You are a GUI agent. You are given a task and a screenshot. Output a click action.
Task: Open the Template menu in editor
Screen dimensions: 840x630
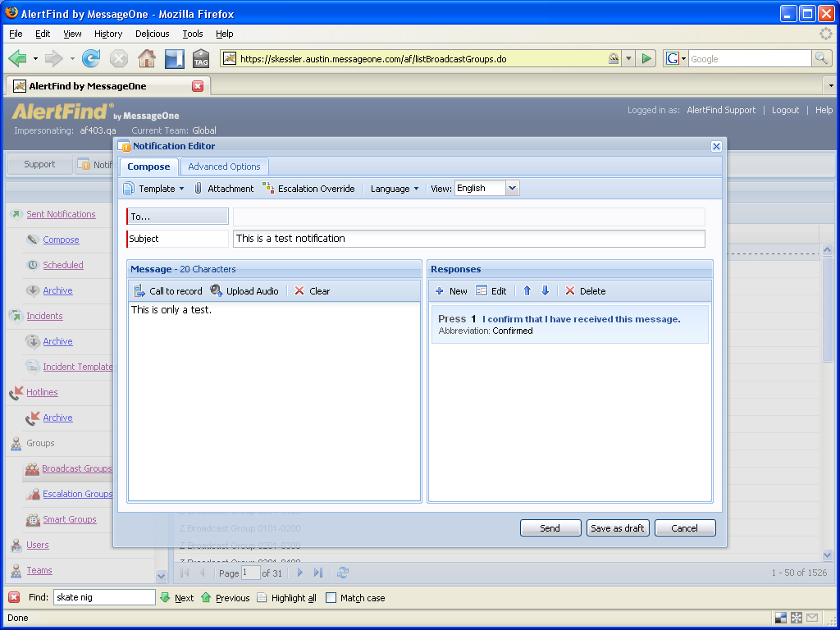coord(153,189)
